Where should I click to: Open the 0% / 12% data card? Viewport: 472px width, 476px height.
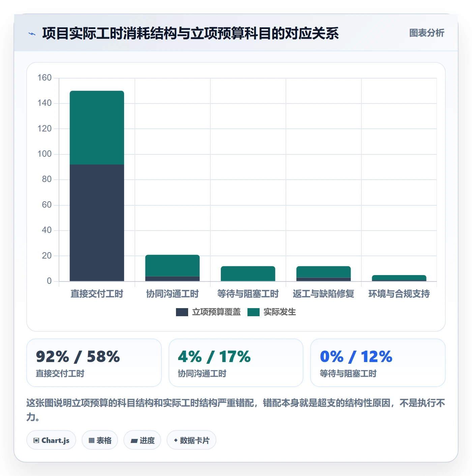tap(378, 363)
